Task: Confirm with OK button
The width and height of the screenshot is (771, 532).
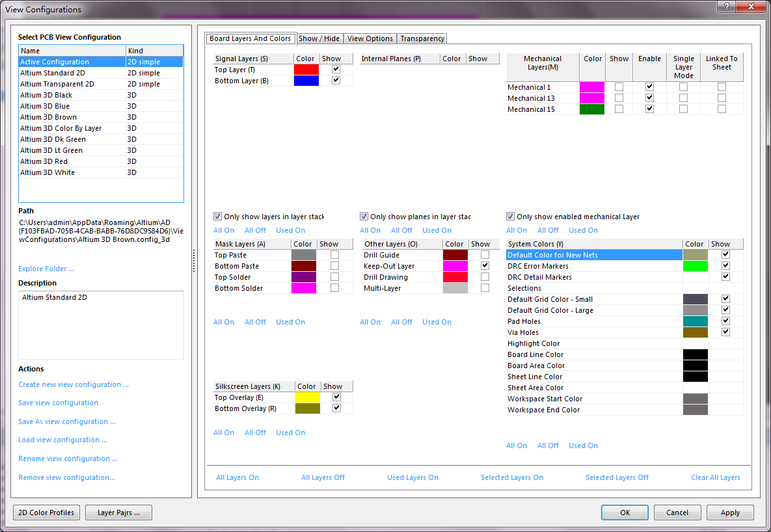Action: [x=625, y=512]
